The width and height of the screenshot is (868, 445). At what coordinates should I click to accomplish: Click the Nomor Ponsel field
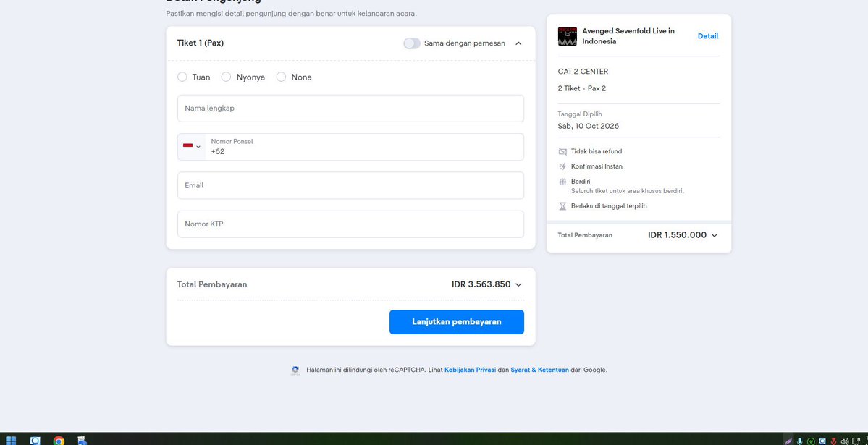364,147
